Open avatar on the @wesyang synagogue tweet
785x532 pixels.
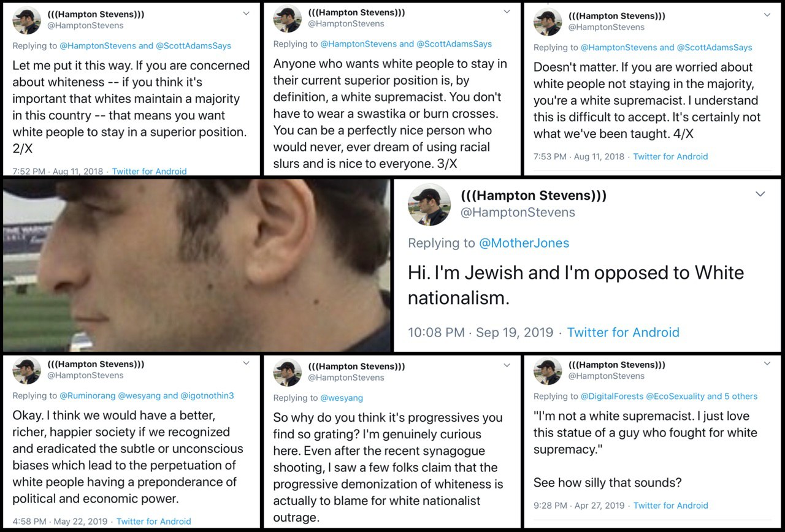coord(287,371)
